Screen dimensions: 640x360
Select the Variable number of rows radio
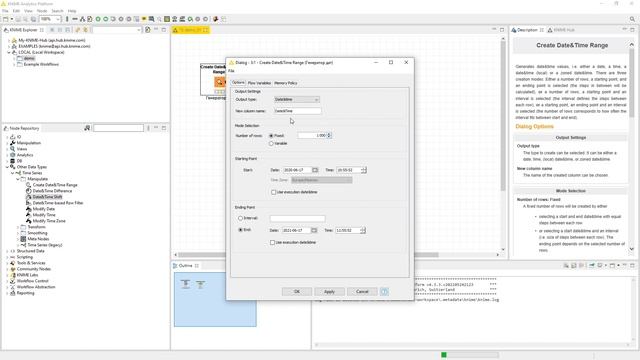(x=271, y=144)
